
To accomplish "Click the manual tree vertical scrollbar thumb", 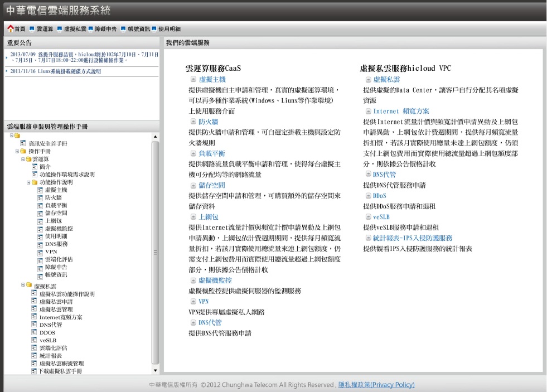I will tap(155, 253).
